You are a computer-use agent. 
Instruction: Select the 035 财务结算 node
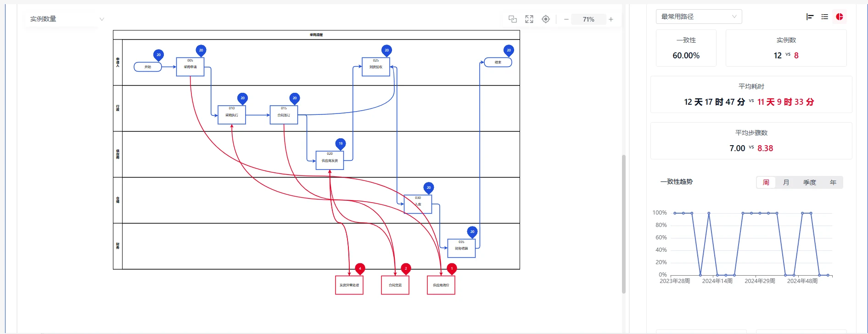pyautogui.click(x=461, y=248)
